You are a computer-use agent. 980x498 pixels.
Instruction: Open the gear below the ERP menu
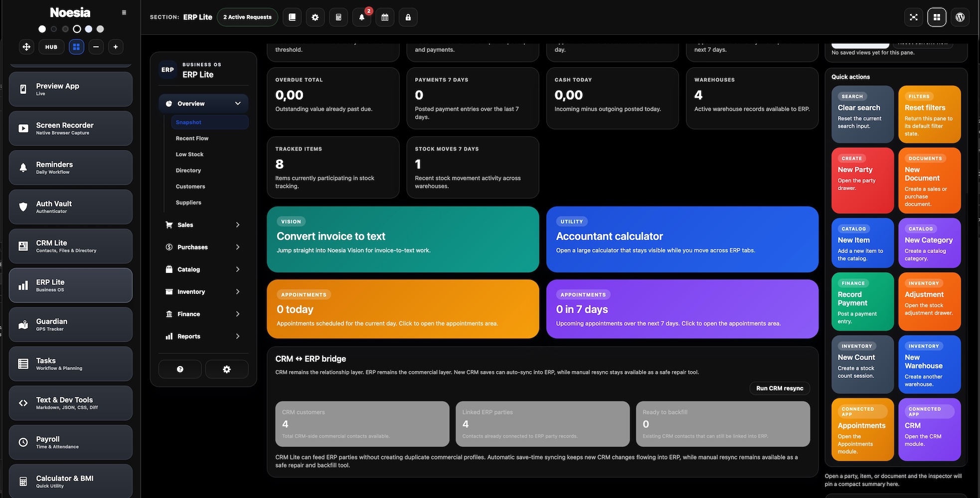227,369
